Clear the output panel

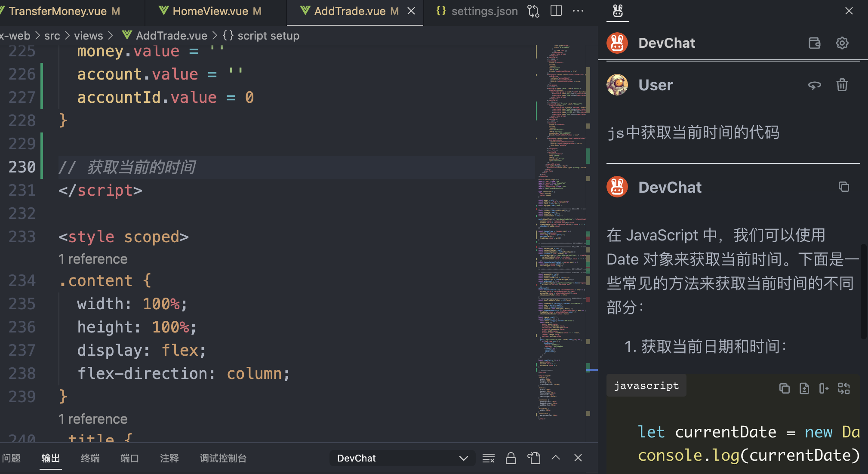click(x=488, y=458)
